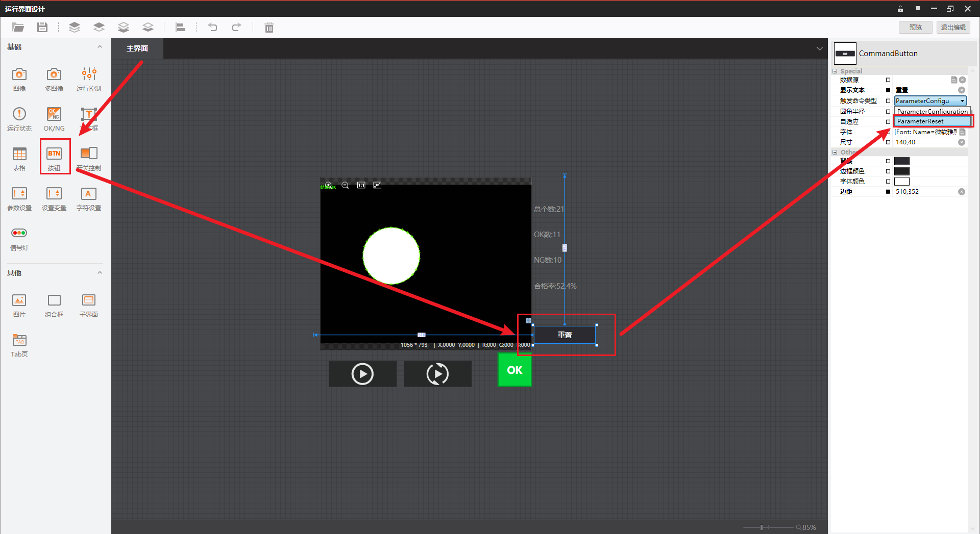Click the undo arrow in toolbar
980x534 pixels.
pyautogui.click(x=212, y=28)
